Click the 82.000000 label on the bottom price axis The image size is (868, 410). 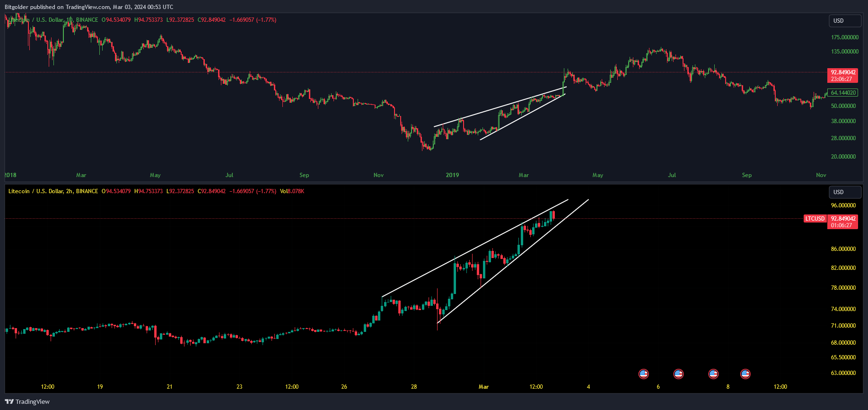(x=843, y=268)
